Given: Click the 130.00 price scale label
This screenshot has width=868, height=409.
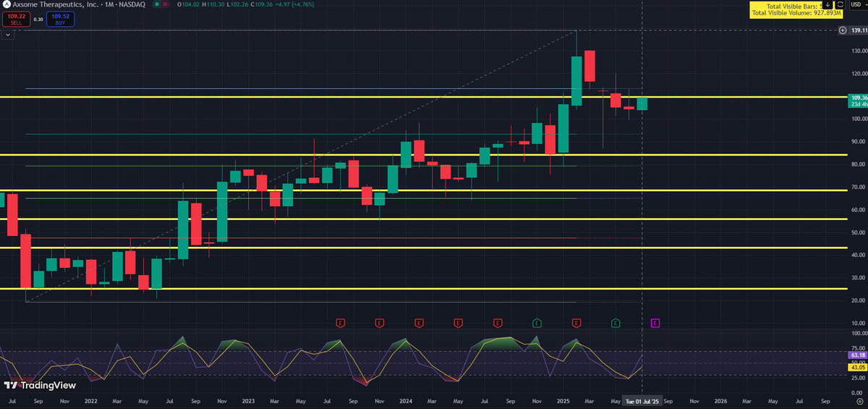Looking at the screenshot, I should point(859,51).
